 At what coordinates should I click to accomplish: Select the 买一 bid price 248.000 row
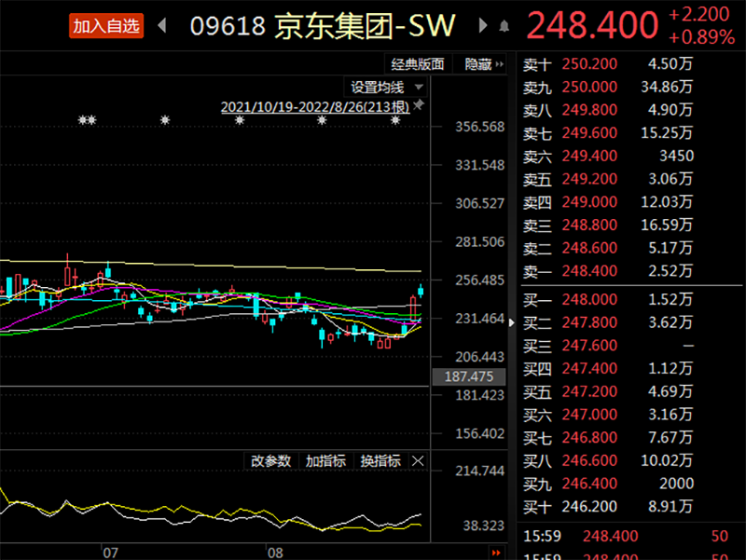click(x=608, y=299)
